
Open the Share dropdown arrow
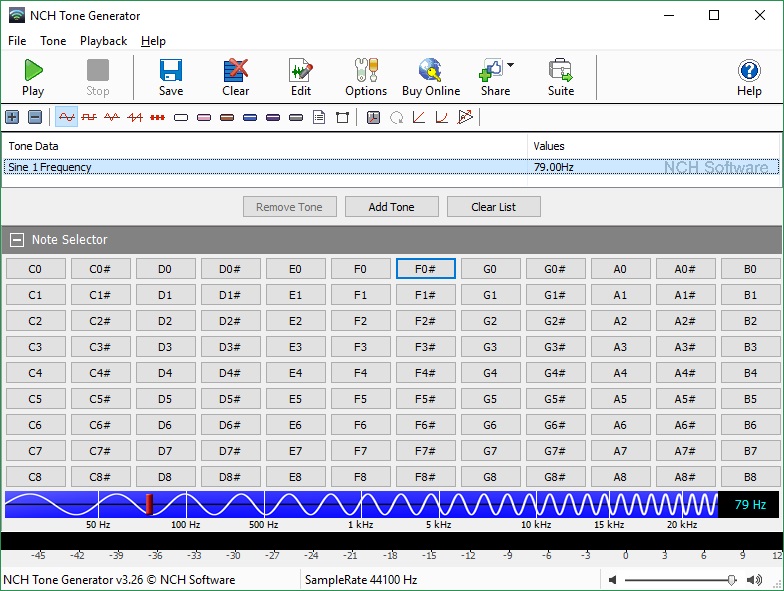(x=511, y=66)
